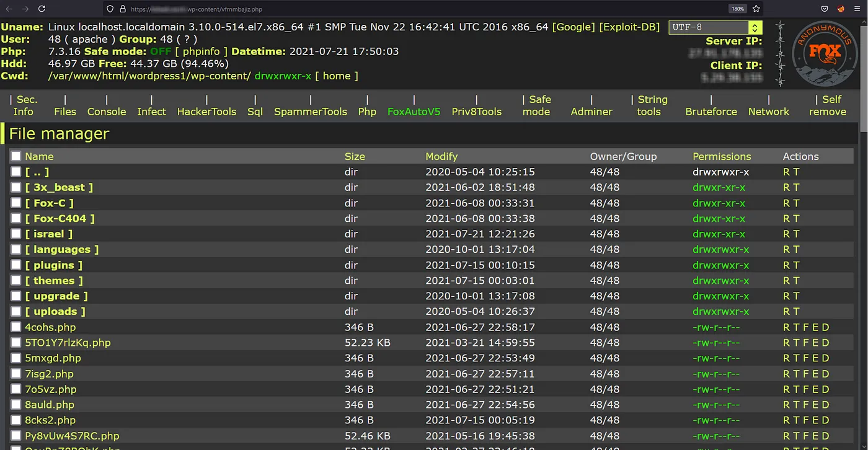Check the box for israel folder

(x=15, y=234)
